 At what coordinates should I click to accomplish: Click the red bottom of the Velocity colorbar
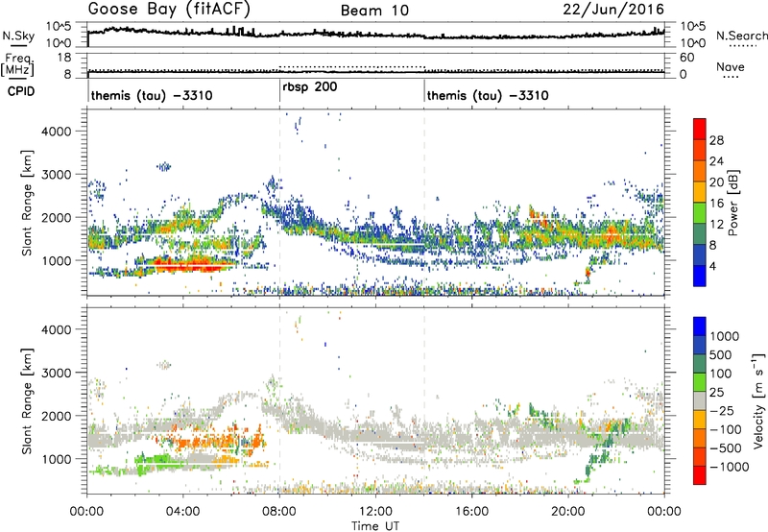coord(700,476)
